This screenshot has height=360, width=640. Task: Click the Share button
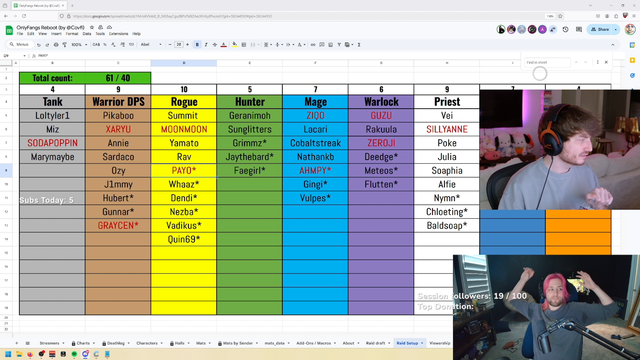tap(600, 29)
